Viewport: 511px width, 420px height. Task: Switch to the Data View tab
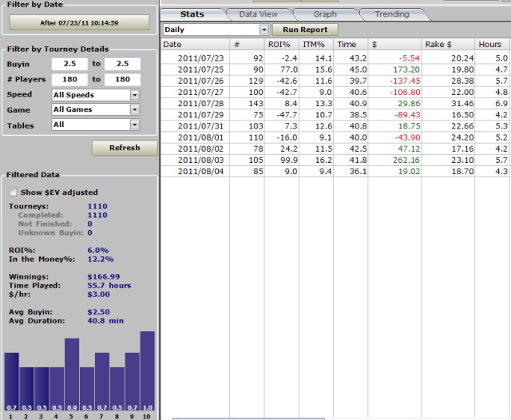(x=258, y=14)
